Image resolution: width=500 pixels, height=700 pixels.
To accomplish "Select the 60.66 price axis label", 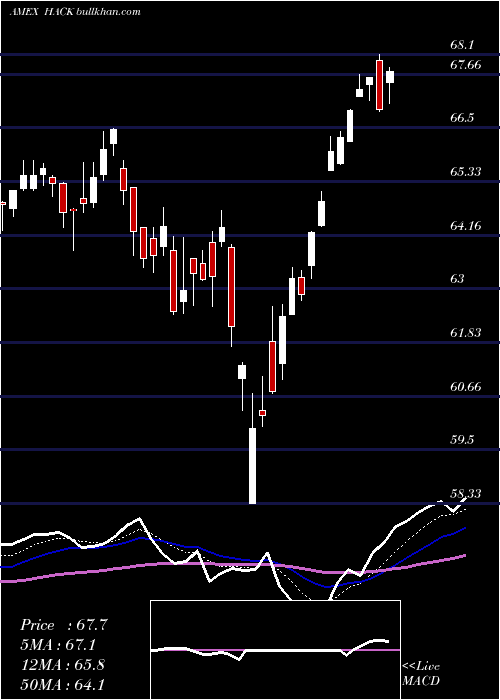I will tap(466, 387).
